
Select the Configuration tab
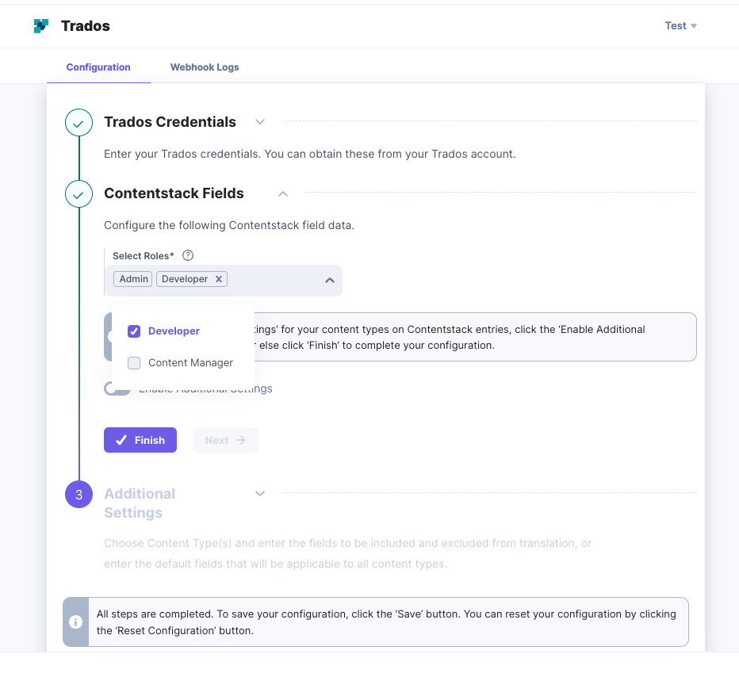pos(98,67)
